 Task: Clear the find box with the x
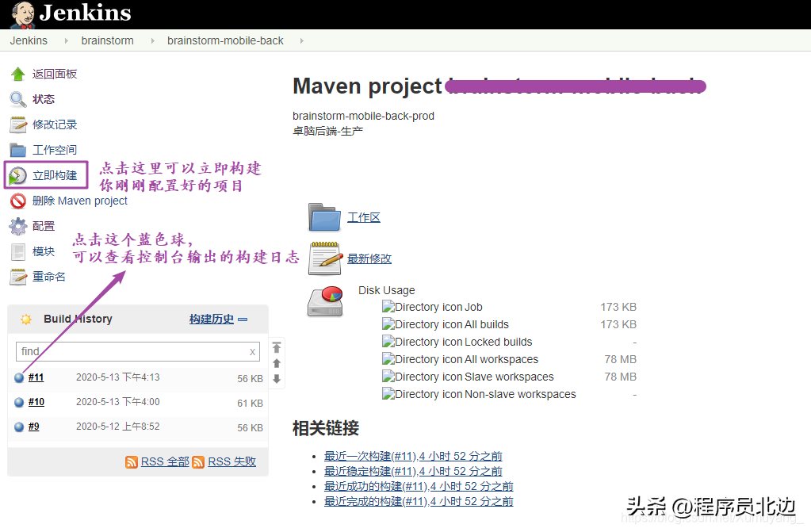coord(252,352)
